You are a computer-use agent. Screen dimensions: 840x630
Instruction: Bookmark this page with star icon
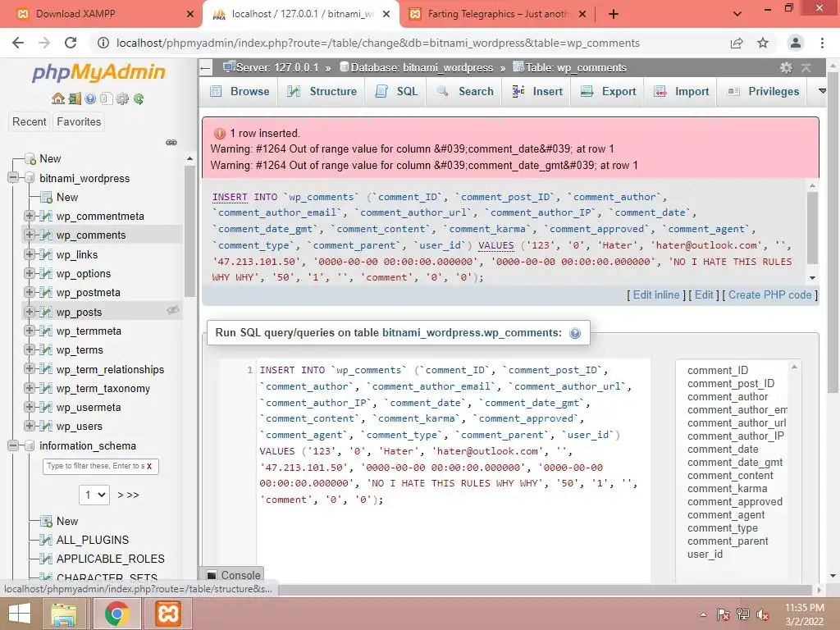pos(763,43)
